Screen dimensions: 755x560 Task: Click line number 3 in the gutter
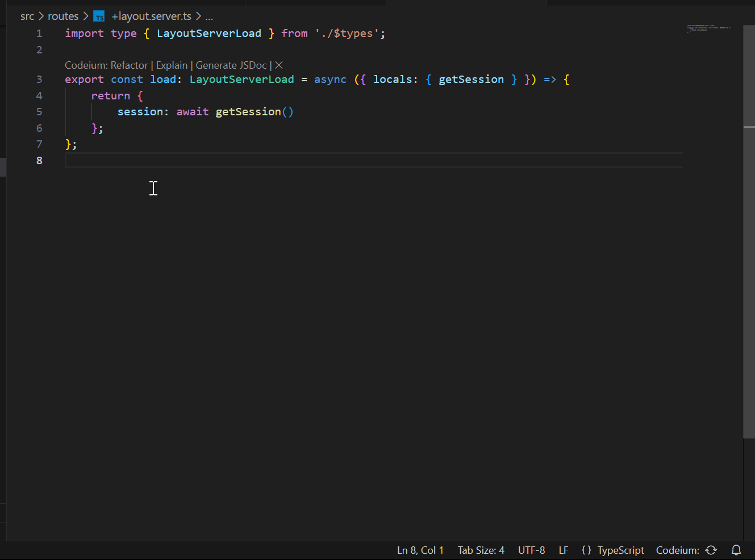coord(39,80)
